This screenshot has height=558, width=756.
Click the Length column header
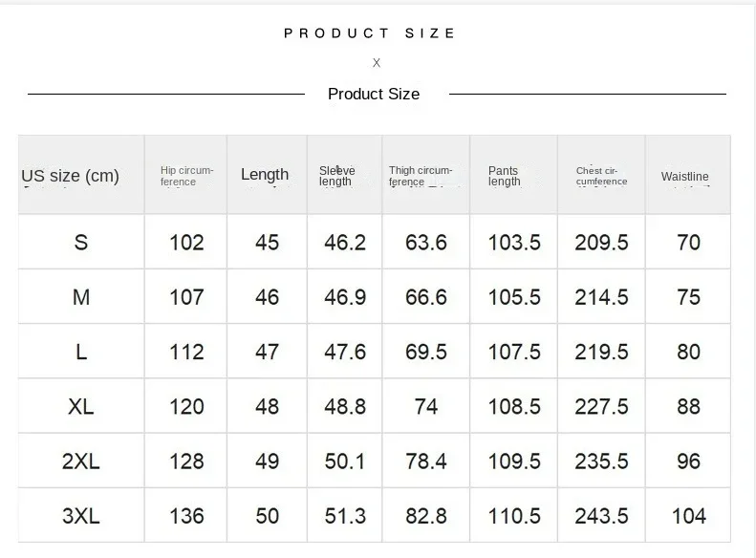click(265, 175)
